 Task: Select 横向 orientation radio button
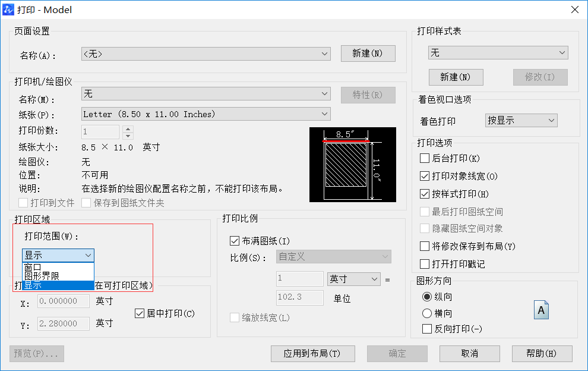coord(428,313)
